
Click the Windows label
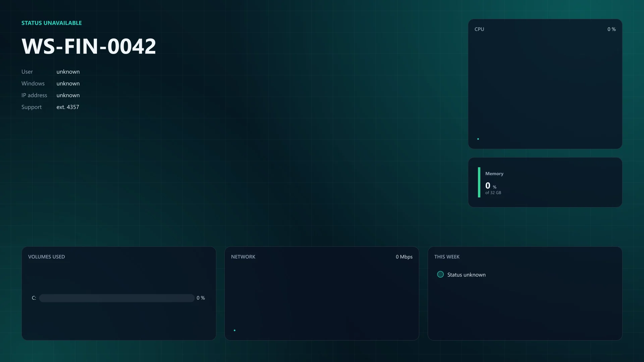[x=33, y=83]
